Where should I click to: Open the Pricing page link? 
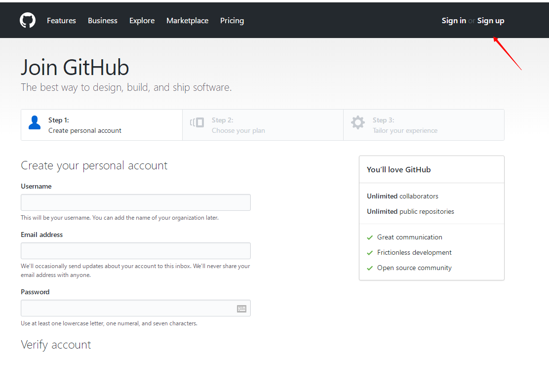pos(232,21)
